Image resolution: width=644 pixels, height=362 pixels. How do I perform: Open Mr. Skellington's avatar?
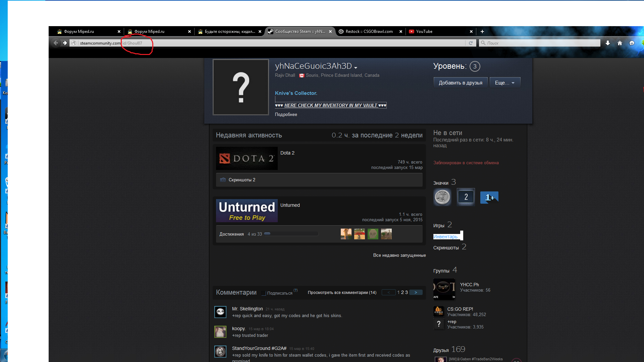pyautogui.click(x=220, y=312)
